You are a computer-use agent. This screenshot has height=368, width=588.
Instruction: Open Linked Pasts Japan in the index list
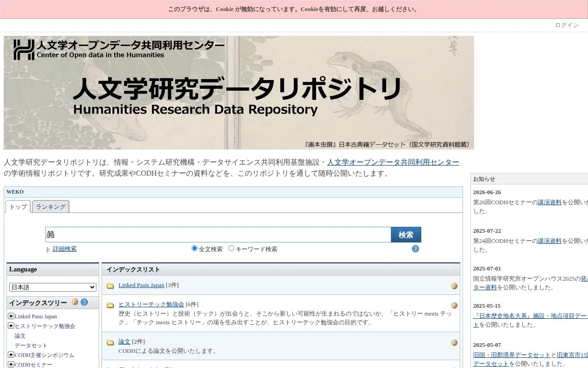point(141,285)
